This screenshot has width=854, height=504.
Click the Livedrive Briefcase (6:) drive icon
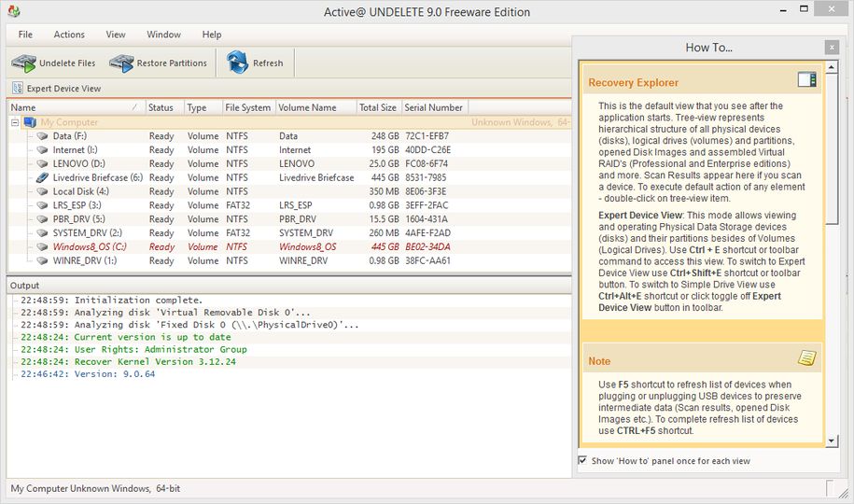(43, 177)
